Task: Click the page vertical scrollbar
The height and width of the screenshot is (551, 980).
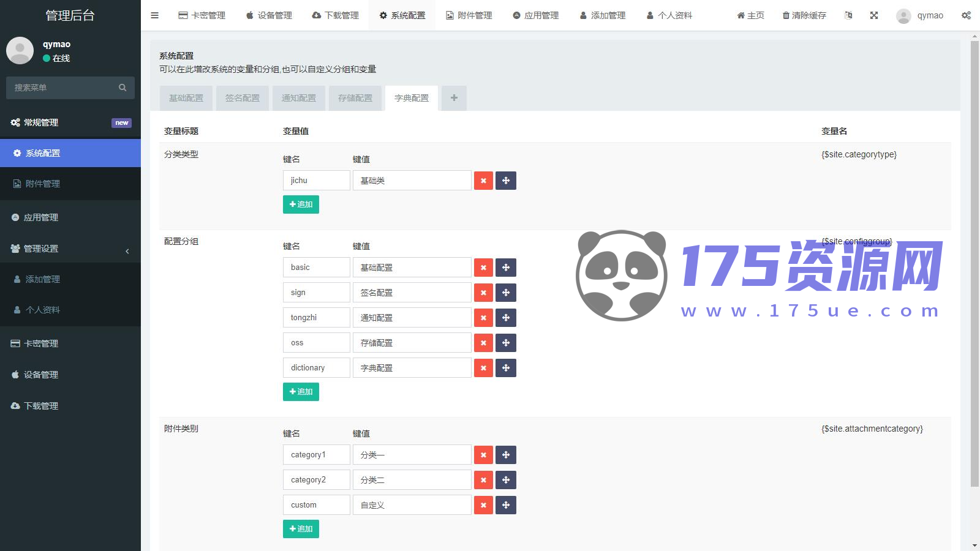Action: click(x=974, y=263)
